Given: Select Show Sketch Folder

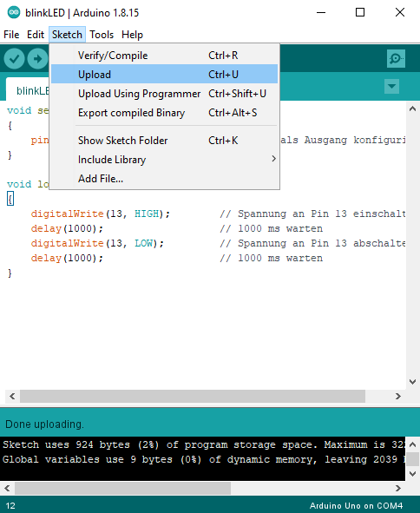Looking at the screenshot, I should click(164, 141).
